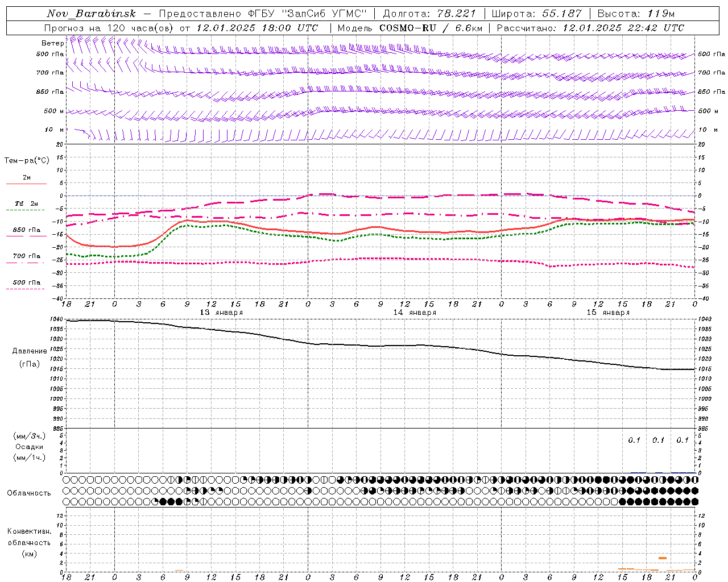Click the Широта: 55.187 value
728x582 pixels.
point(536,14)
